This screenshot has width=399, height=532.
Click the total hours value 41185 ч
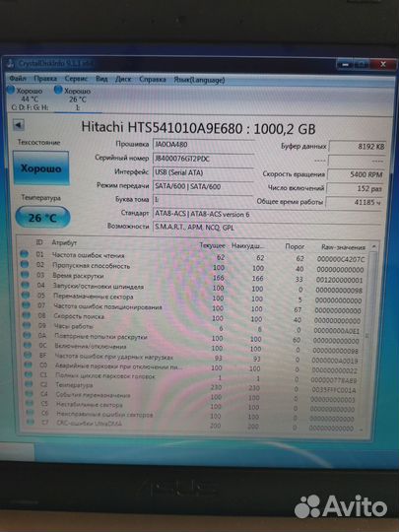coord(355,202)
